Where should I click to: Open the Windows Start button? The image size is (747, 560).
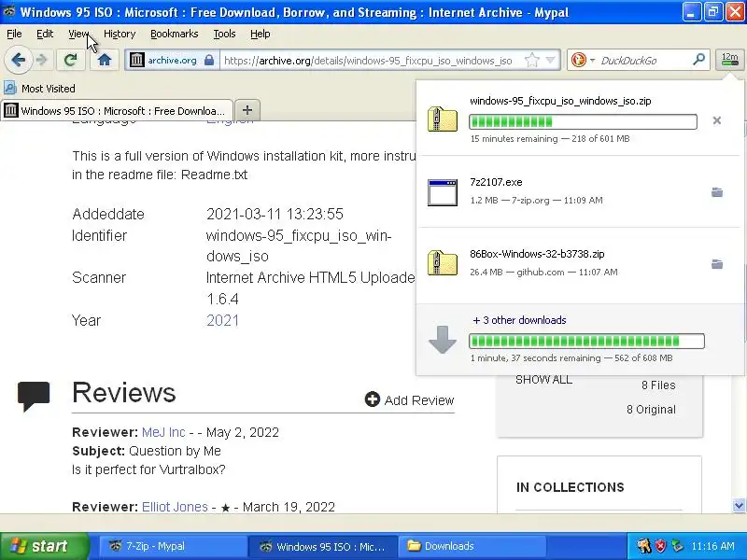click(x=44, y=546)
